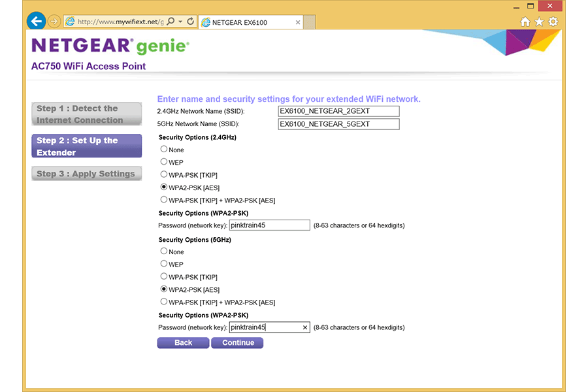Select WEP for 2.4GHz security
This screenshot has width=588, height=392.
coord(164,162)
